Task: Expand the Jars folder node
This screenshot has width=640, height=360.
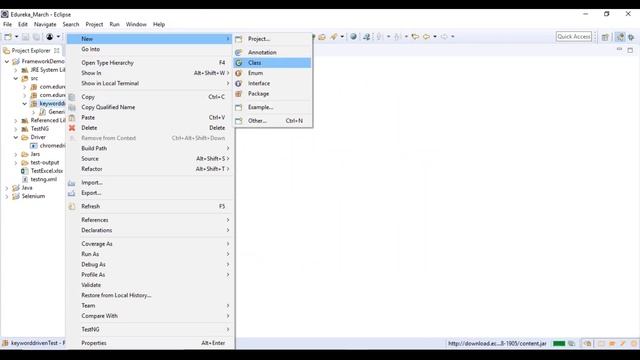Action: coord(16,154)
